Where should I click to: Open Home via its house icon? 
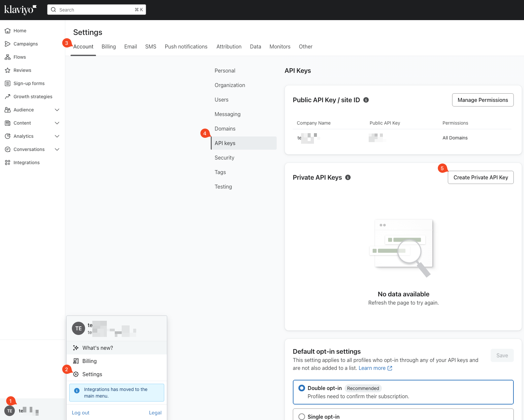[8, 31]
